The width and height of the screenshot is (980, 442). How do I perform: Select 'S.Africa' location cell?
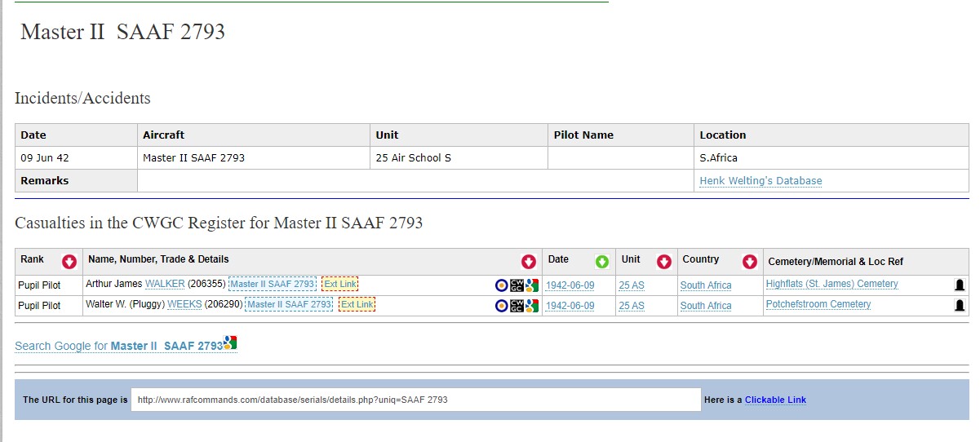[x=831, y=157]
